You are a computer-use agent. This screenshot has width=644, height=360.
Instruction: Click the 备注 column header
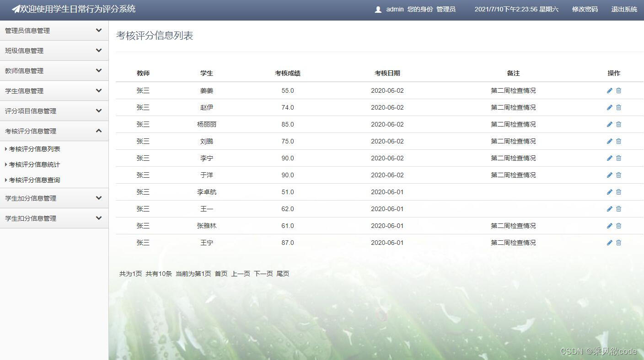click(513, 73)
